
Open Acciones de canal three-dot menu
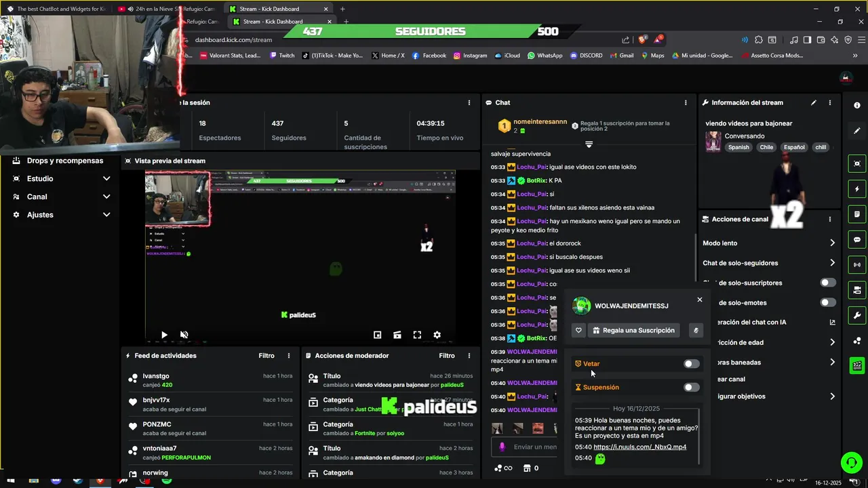(x=830, y=220)
